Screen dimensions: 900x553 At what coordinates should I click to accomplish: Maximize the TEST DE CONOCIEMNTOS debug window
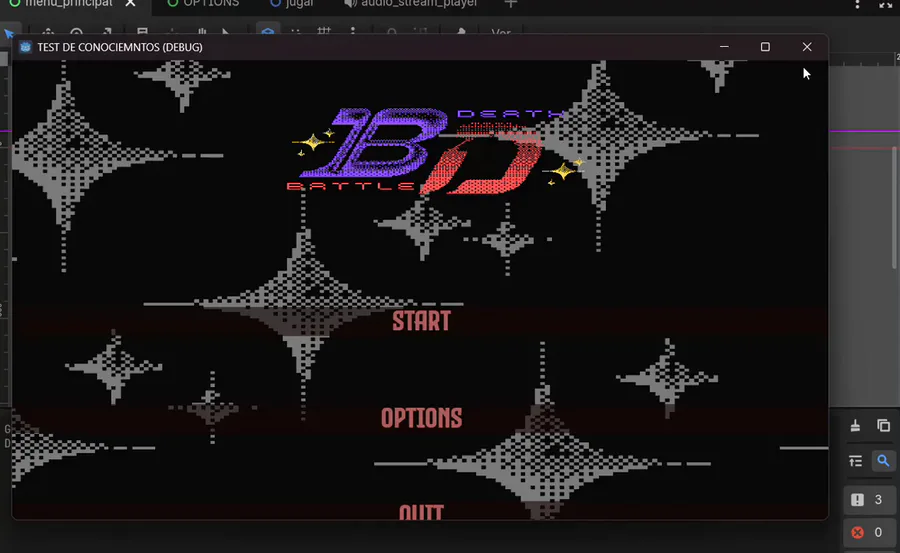pos(765,47)
